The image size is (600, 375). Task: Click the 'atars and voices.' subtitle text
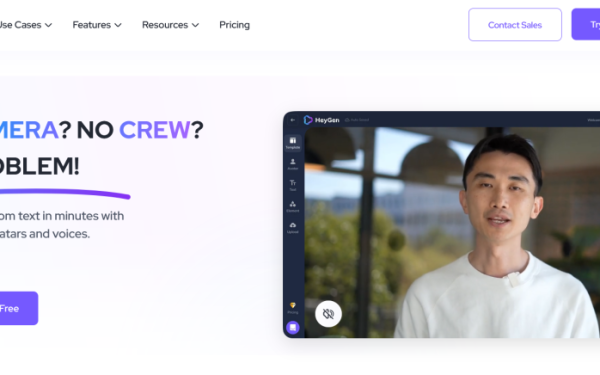click(45, 234)
